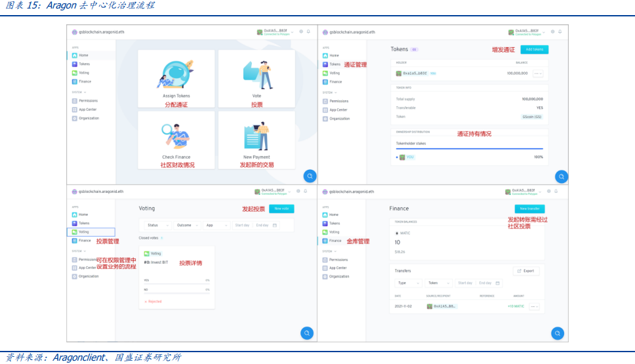This screenshot has height=364, width=635.
Task: Click Export button in Transfers section
Action: coord(526,272)
